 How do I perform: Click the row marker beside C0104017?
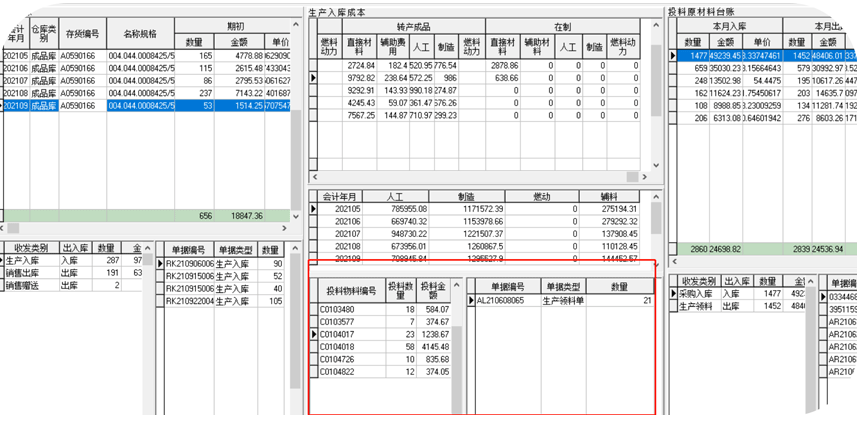pos(313,333)
